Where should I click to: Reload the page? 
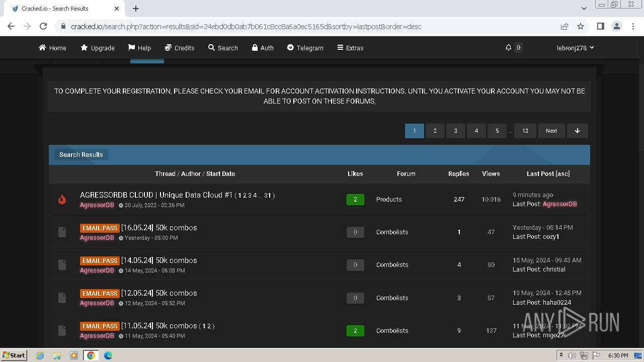click(x=43, y=26)
